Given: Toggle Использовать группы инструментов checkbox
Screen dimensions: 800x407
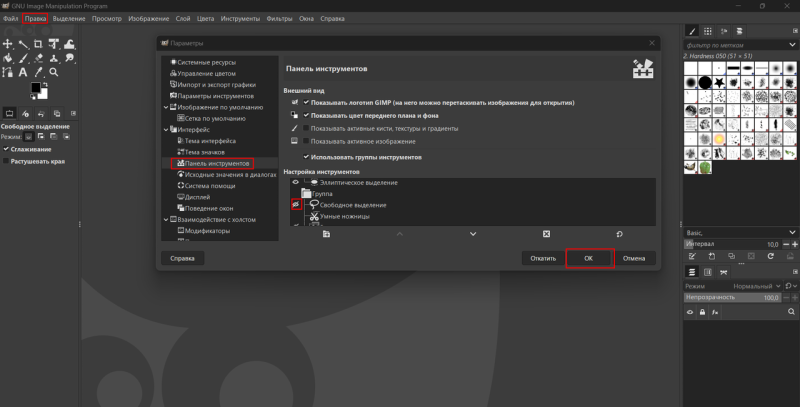Looking at the screenshot, I should [x=306, y=157].
